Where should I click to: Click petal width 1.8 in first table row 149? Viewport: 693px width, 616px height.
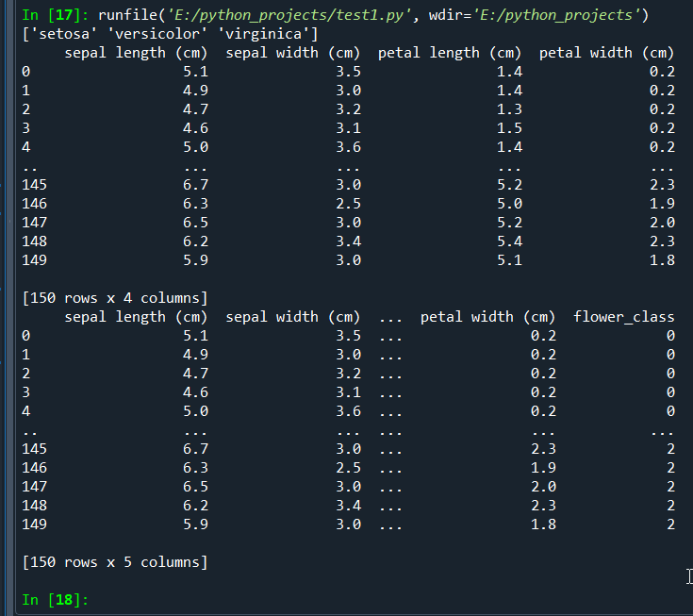coord(662,260)
